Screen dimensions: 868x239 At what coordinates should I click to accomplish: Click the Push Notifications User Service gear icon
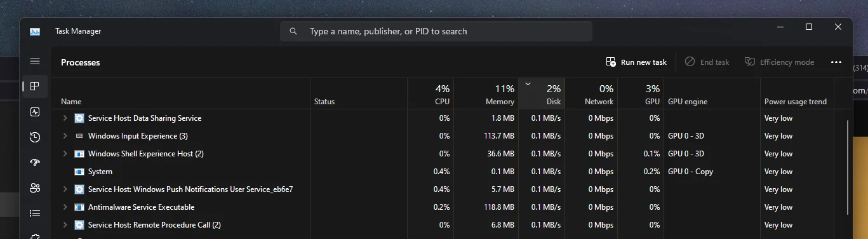79,189
